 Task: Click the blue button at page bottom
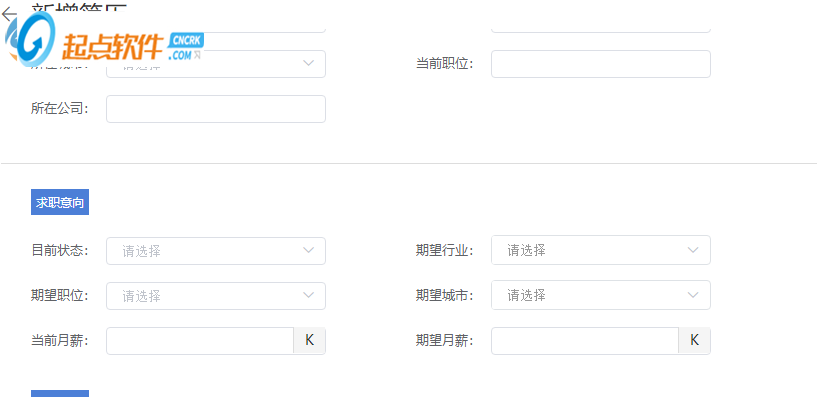click(60, 393)
